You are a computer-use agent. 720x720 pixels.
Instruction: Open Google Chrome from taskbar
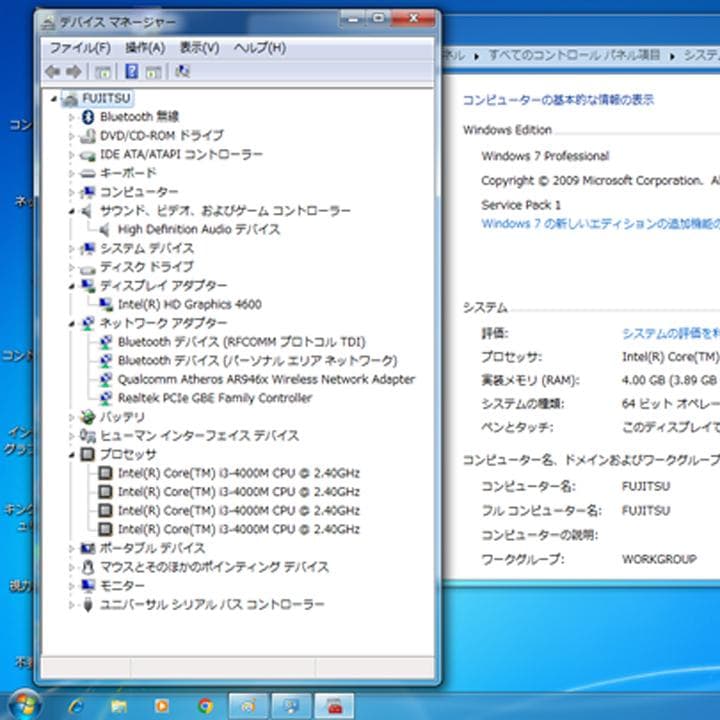[x=205, y=706]
